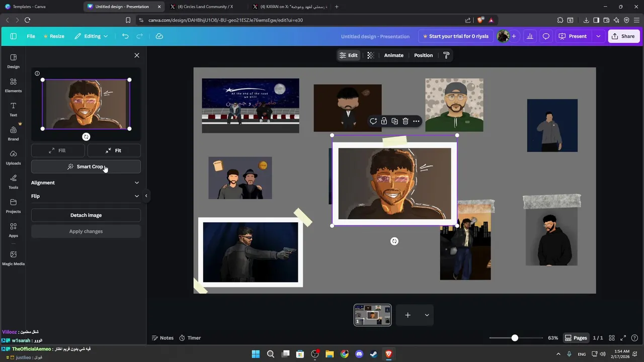The height and width of the screenshot is (362, 644).
Task: Click the rotate handle below selected image
Action: click(x=394, y=241)
